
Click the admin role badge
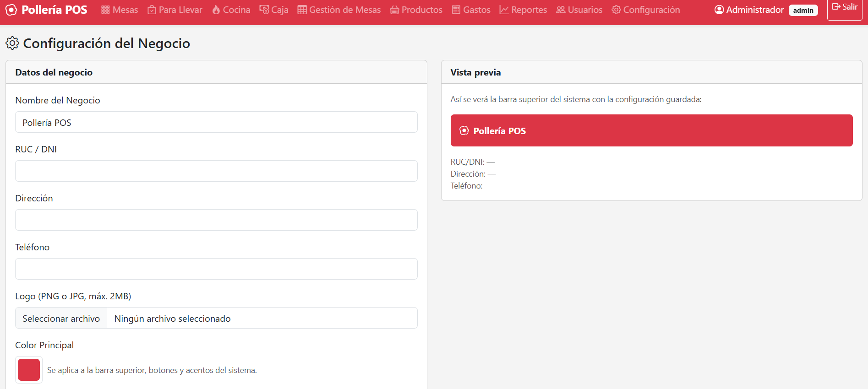click(x=803, y=10)
